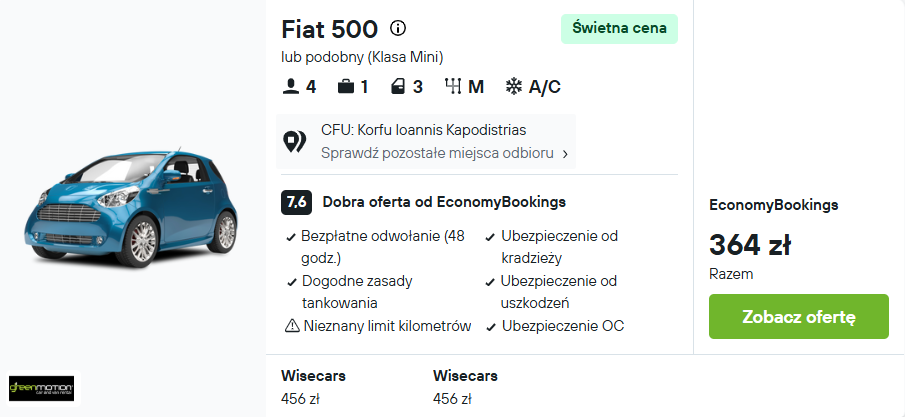The image size is (905, 417).
Task: Click the blue Fiat 500 car image
Action: click(130, 208)
